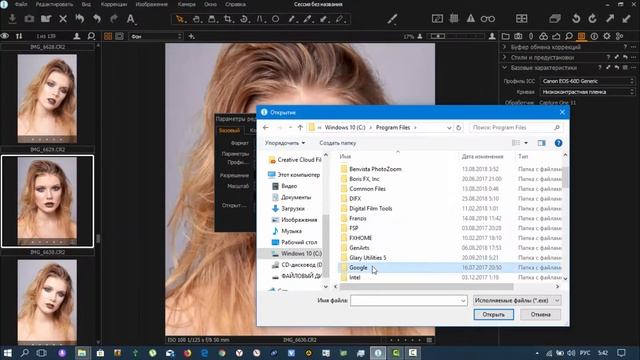Click the Cancel button right of Open
Screen dimensions: 640x360
coord(540,314)
